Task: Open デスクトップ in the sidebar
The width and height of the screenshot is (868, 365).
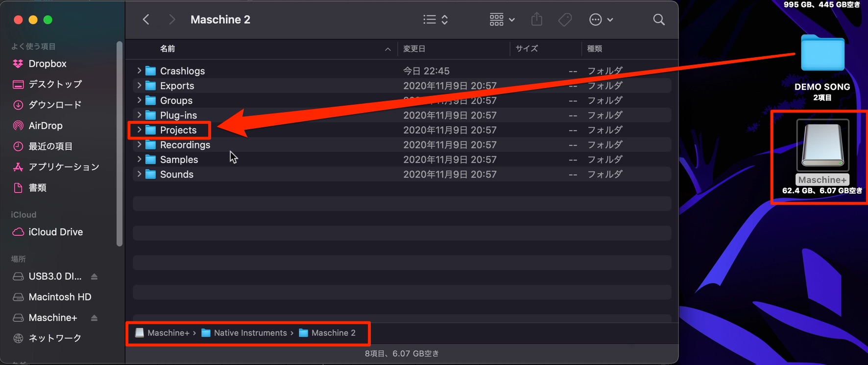Action: coord(47,84)
